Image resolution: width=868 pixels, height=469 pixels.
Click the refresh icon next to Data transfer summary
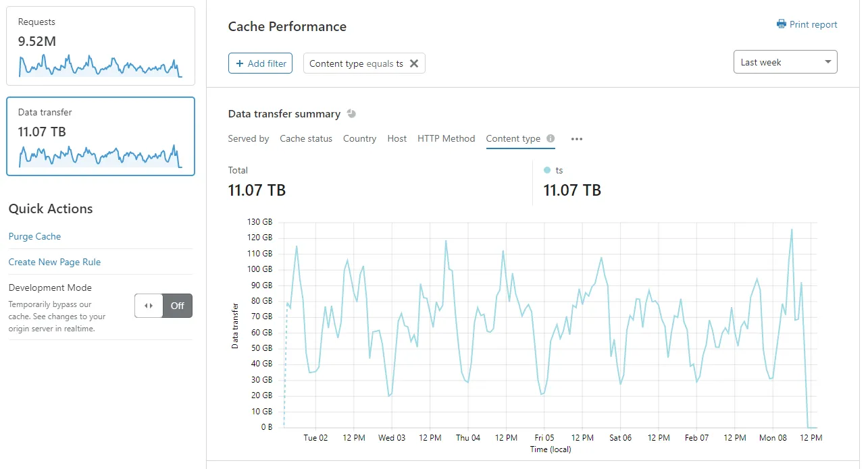351,113
